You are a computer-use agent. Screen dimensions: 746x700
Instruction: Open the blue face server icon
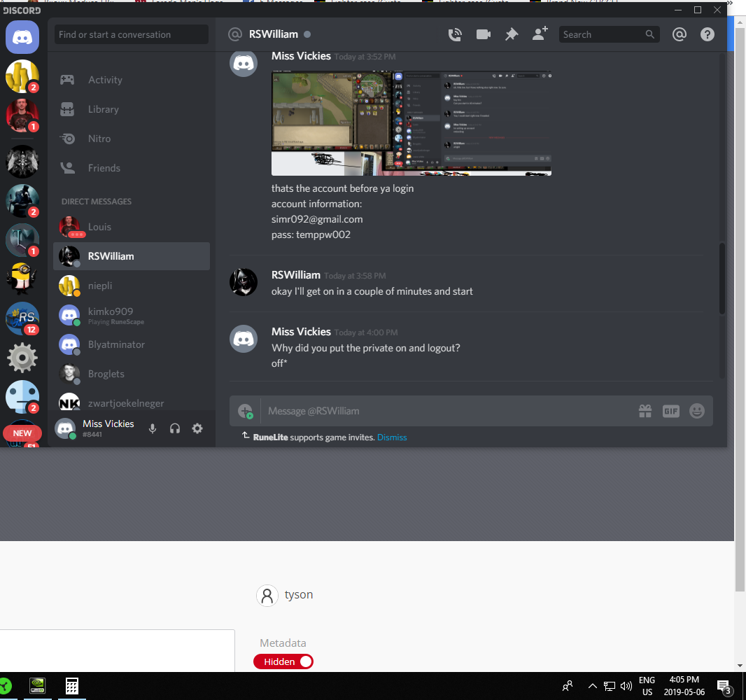(x=22, y=397)
